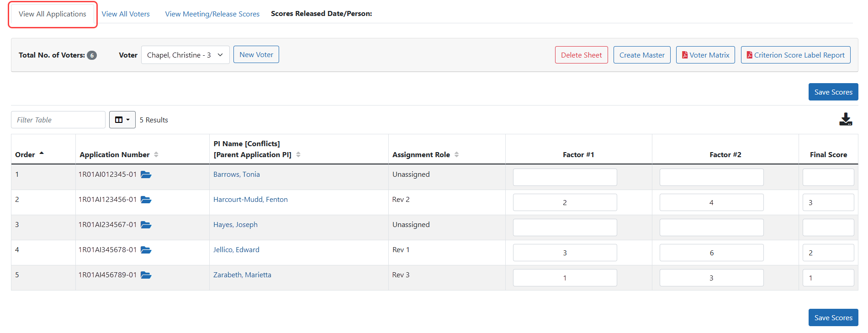The height and width of the screenshot is (333, 868).
Task: Sort by Order column arrow
Action: [42, 153]
